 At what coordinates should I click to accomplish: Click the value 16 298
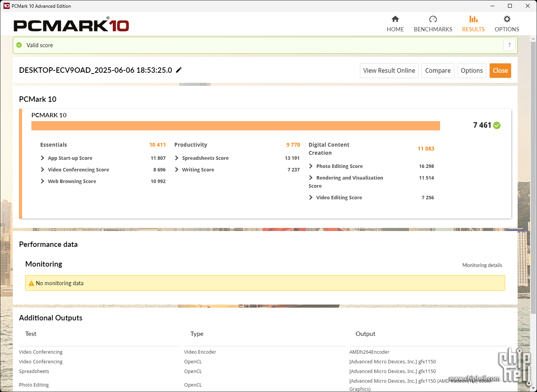click(x=426, y=166)
